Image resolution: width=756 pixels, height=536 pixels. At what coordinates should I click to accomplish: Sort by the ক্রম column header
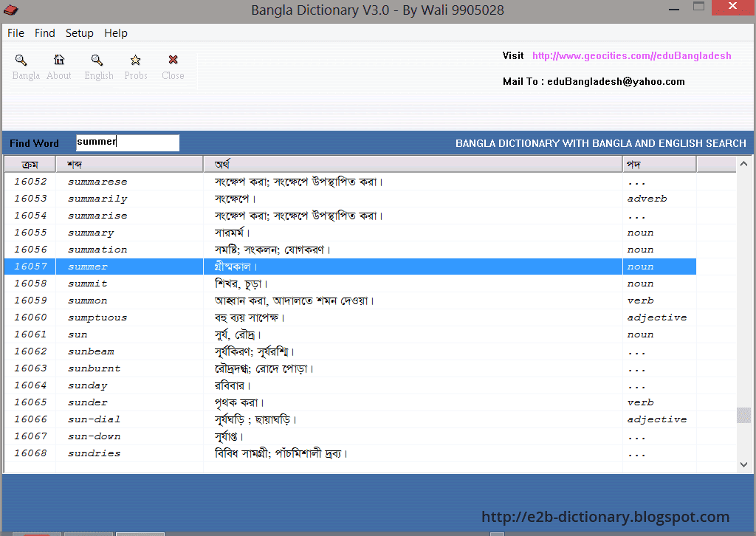point(30,165)
